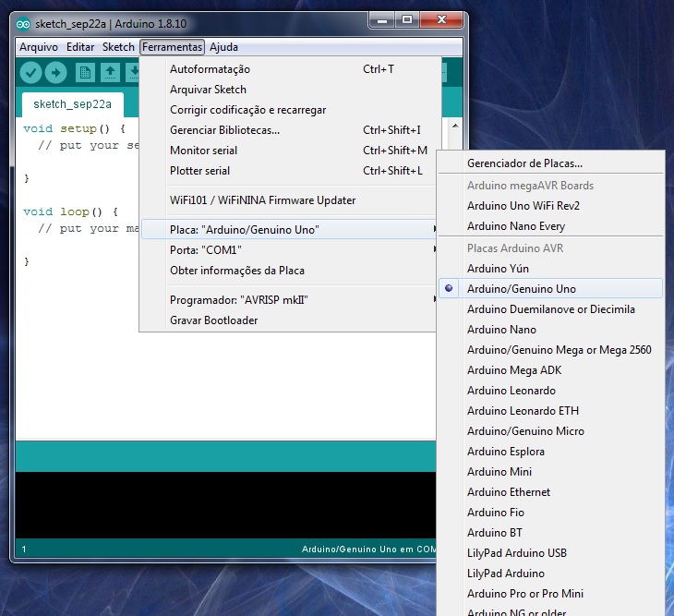The height and width of the screenshot is (616, 674).
Task: Choose Arduino Nano from board list
Action: click(501, 330)
